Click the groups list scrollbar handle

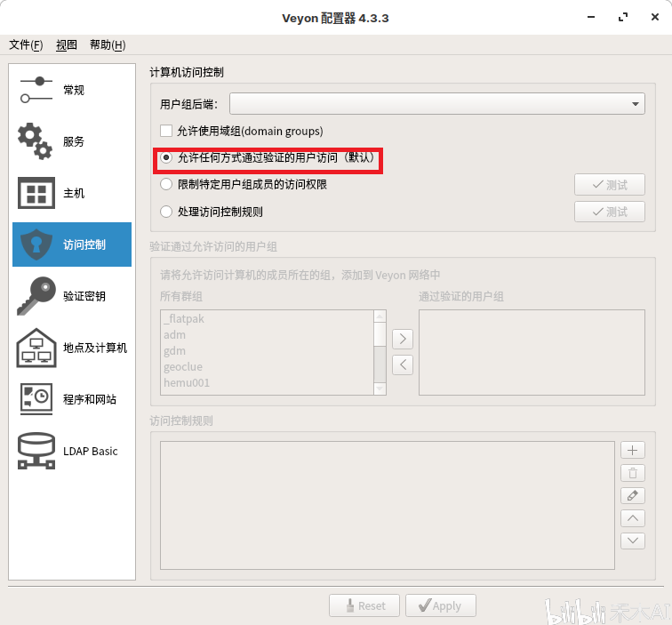tap(380, 334)
